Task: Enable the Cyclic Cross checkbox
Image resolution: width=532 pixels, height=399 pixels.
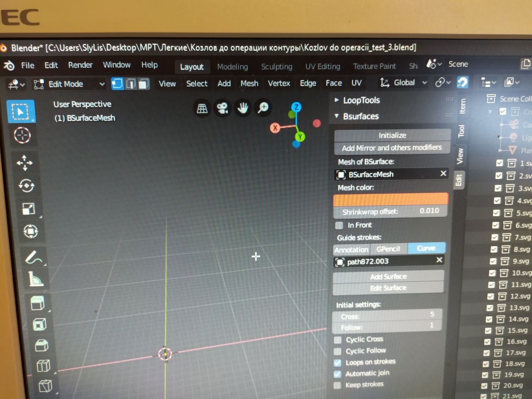Action: pyautogui.click(x=338, y=340)
